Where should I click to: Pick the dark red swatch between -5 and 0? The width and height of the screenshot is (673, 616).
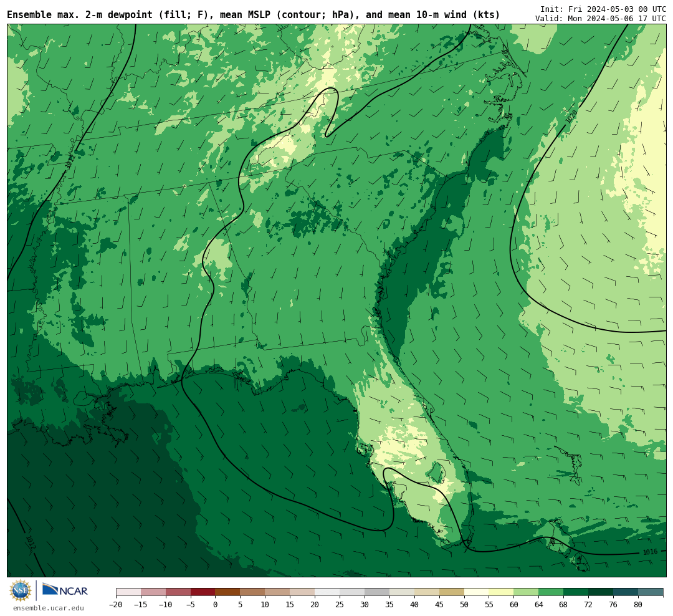click(203, 592)
